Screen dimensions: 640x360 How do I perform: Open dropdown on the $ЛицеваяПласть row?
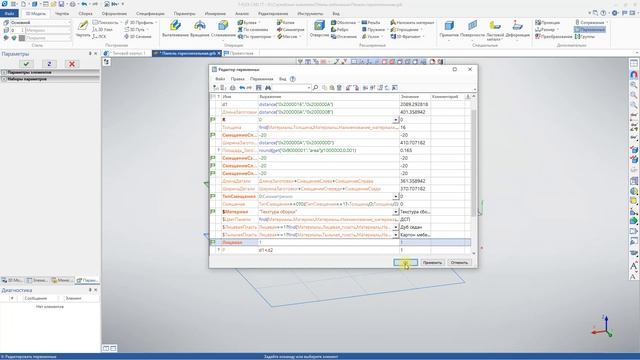point(395,227)
